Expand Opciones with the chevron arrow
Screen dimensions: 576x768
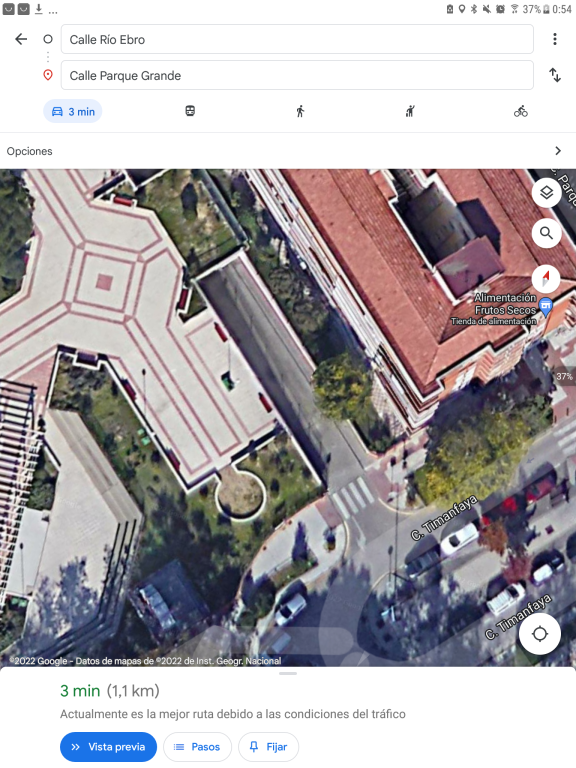(x=558, y=151)
